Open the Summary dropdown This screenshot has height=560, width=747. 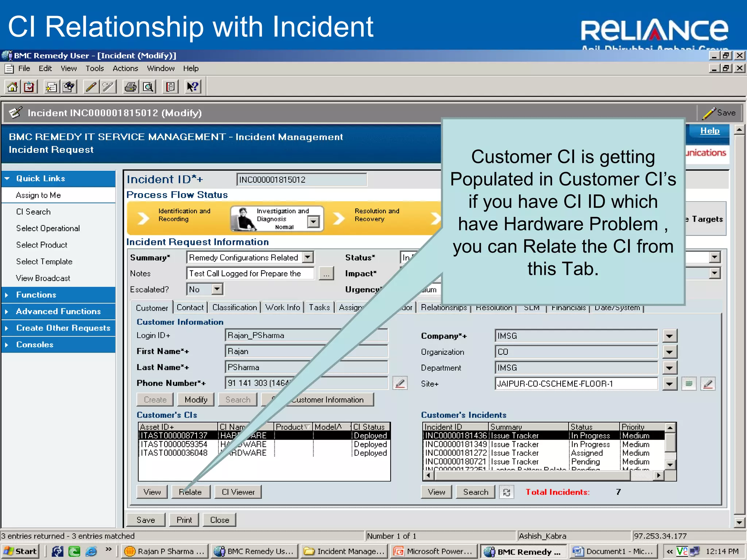tap(308, 257)
